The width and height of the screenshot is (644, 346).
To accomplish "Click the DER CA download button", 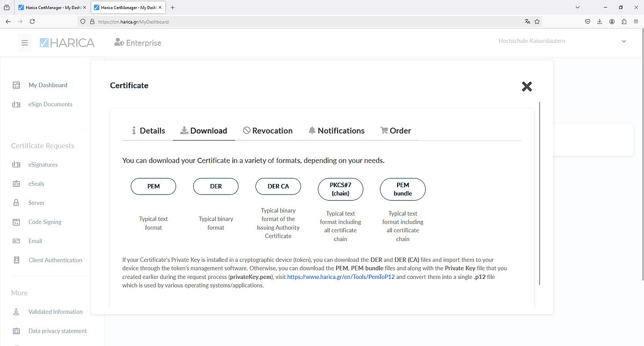I will 278,186.
